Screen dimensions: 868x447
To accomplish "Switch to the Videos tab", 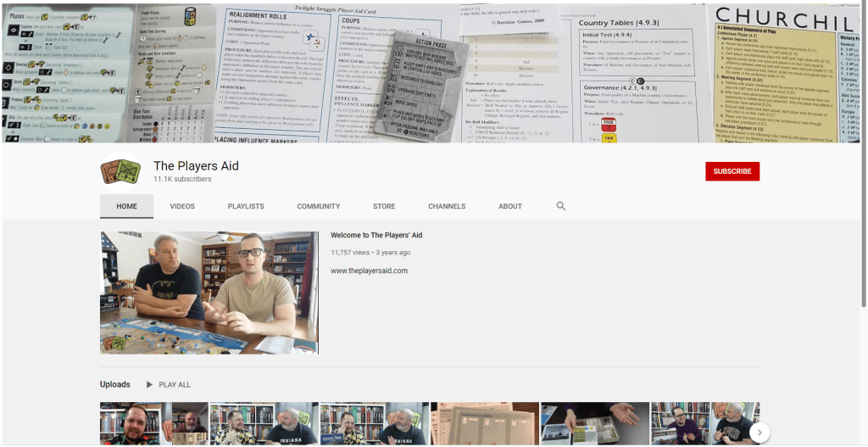I will click(181, 206).
